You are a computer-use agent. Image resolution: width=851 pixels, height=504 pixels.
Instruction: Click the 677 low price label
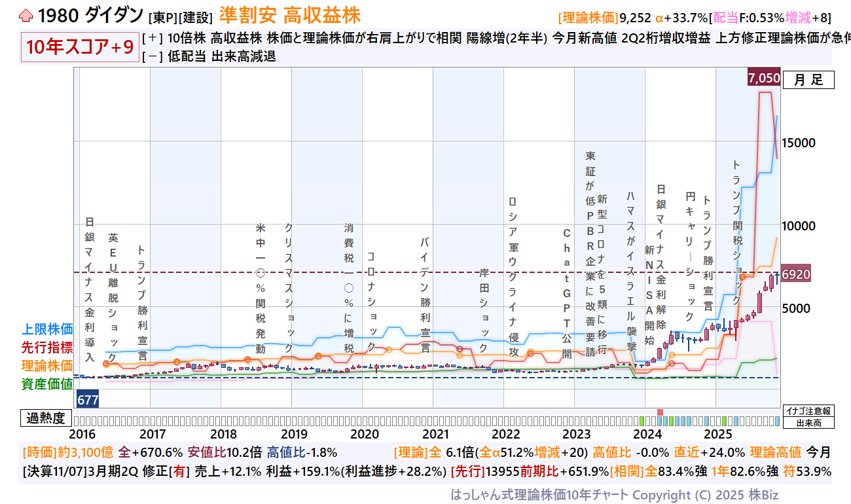[87, 399]
